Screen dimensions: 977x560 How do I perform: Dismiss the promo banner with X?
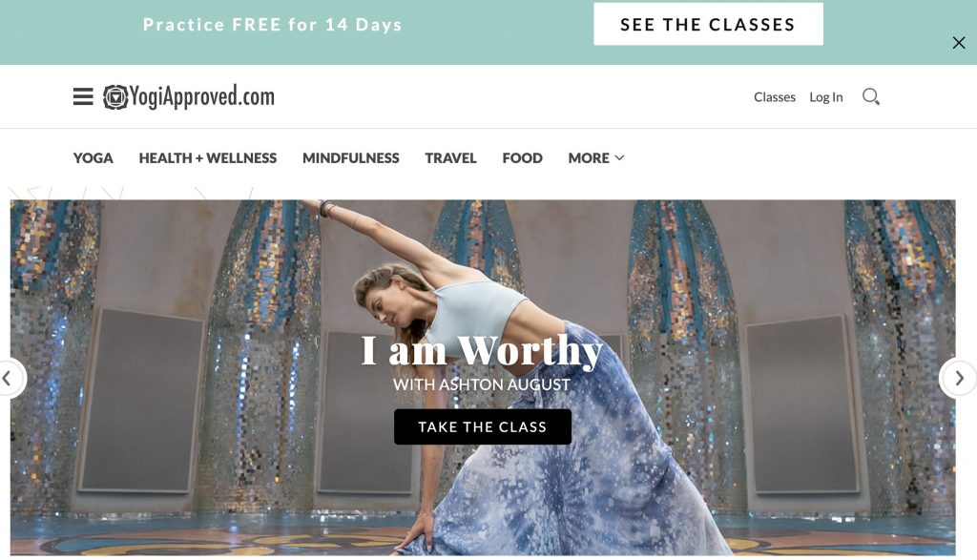958,42
